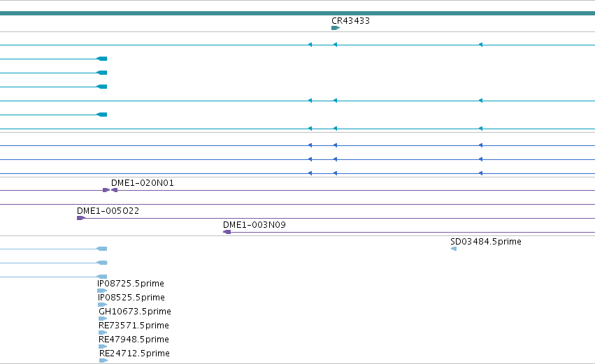Viewport: 595px width, 364px height.
Task: Click the CR43433 gene label
Action: click(x=350, y=21)
